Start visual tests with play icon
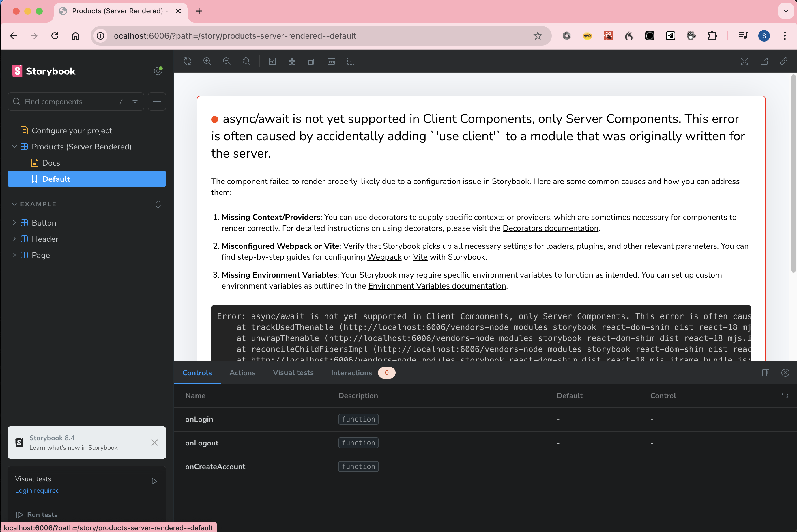The width and height of the screenshot is (797, 532). pos(154,481)
